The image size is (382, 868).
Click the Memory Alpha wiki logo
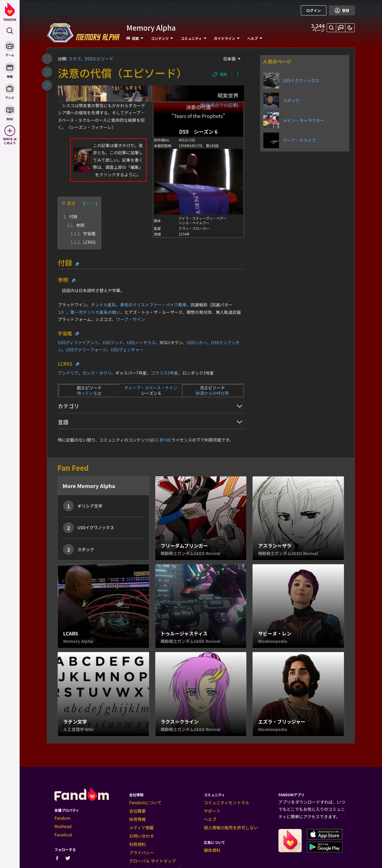84,33
